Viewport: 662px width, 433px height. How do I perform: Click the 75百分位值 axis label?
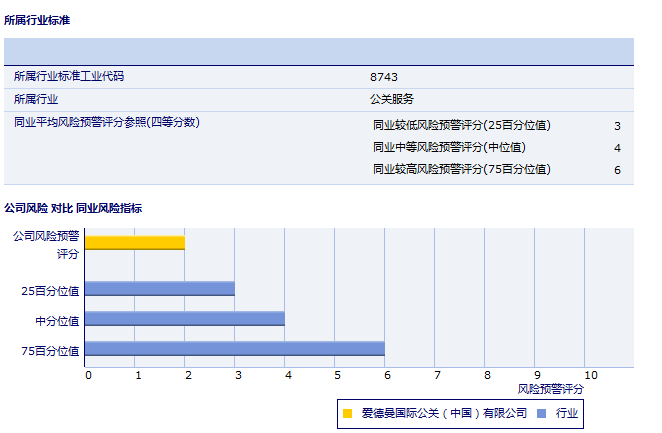pos(50,350)
